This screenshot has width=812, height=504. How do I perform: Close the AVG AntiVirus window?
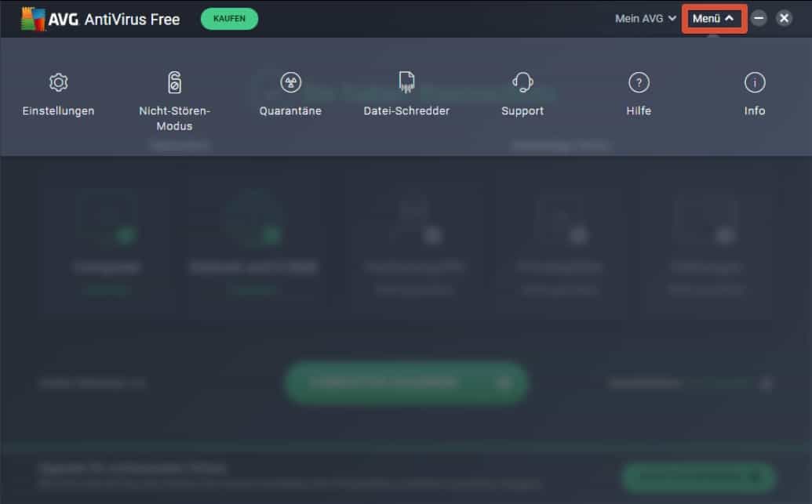(784, 19)
